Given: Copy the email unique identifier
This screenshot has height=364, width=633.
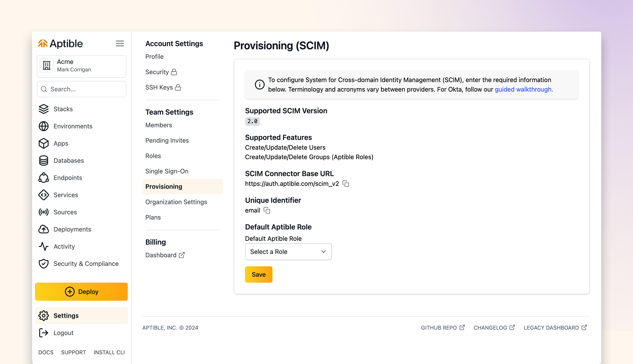Looking at the screenshot, I should [267, 210].
